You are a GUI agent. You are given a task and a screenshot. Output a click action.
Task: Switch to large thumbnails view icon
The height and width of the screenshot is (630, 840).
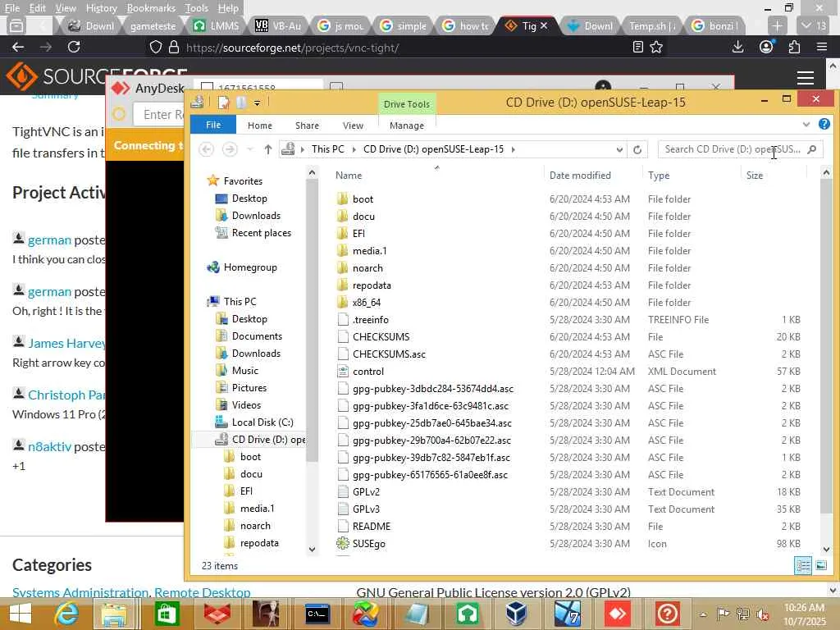[821, 565]
